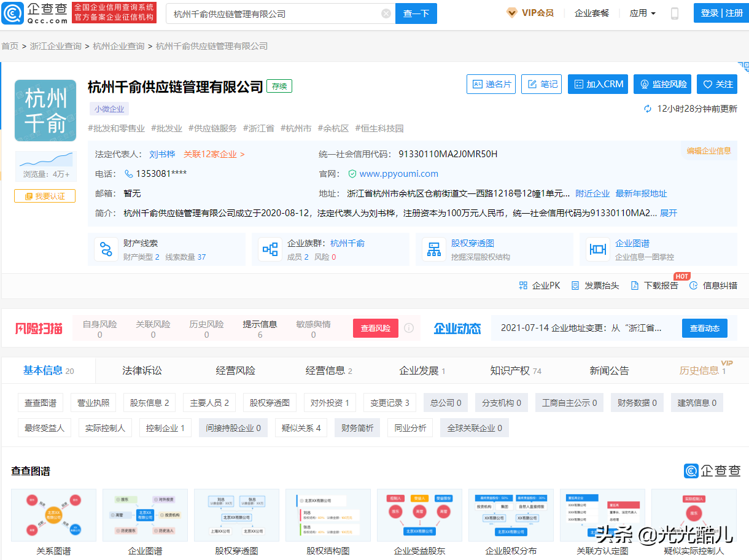Click 提示信息 6 risk item
This screenshot has height=560, width=749.
point(260,329)
